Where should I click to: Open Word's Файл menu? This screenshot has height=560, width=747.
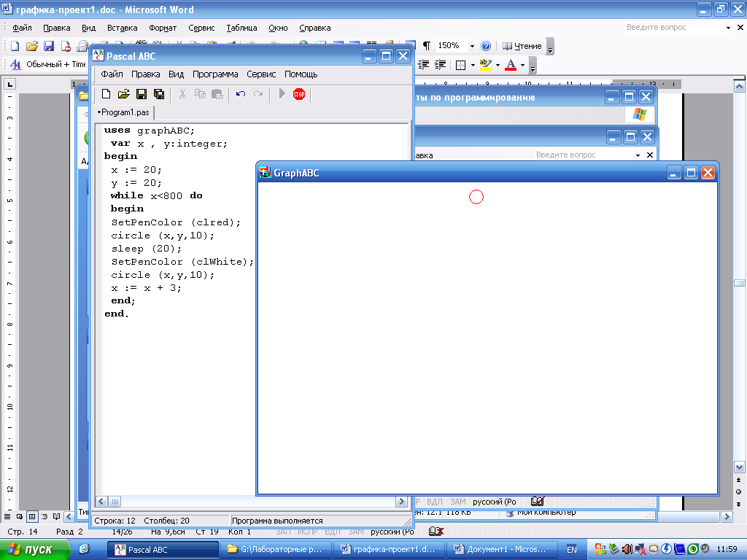[22, 28]
